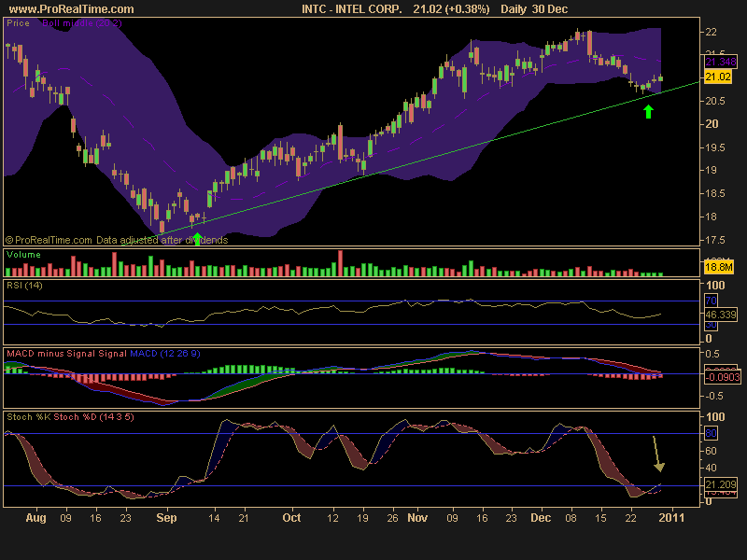This screenshot has width=747, height=560.
Task: Click the 22 date label after Dec
Action: (630, 518)
